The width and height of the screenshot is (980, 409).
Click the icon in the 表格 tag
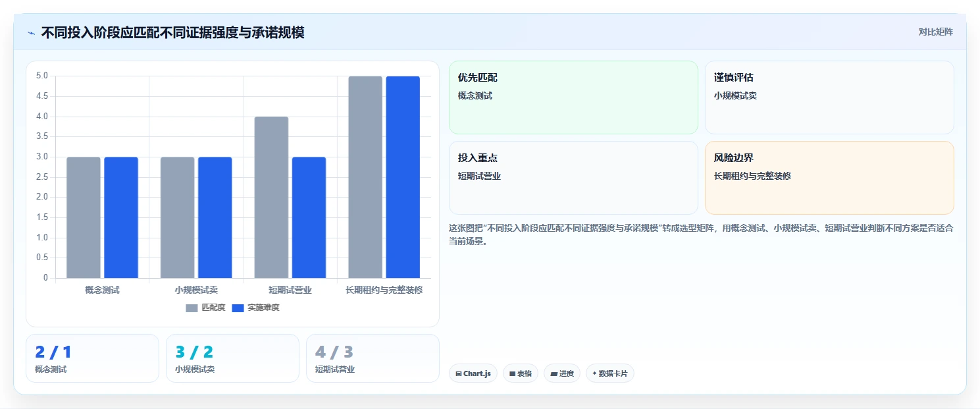click(x=512, y=373)
